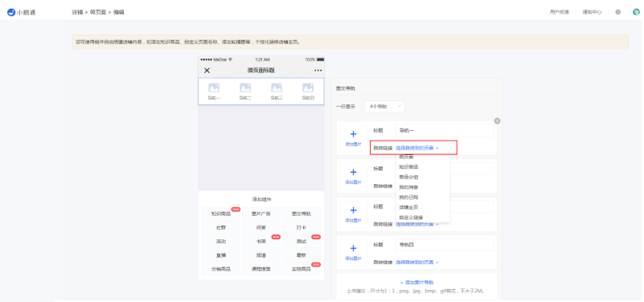Collapse the highlighted 选择跳转到的页面 dropdown
This screenshot has height=302, width=644.
point(417,148)
